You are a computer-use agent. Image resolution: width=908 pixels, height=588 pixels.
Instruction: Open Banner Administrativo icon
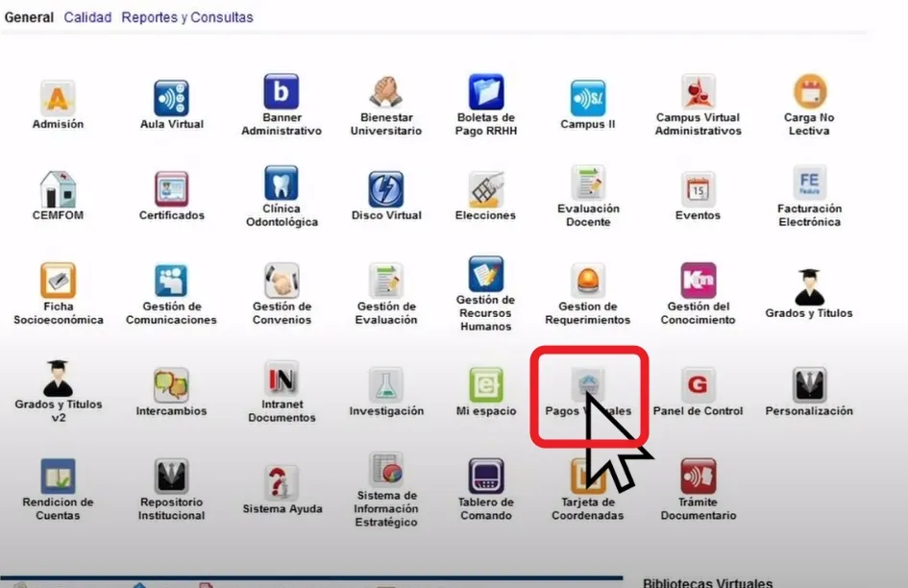pos(282,92)
